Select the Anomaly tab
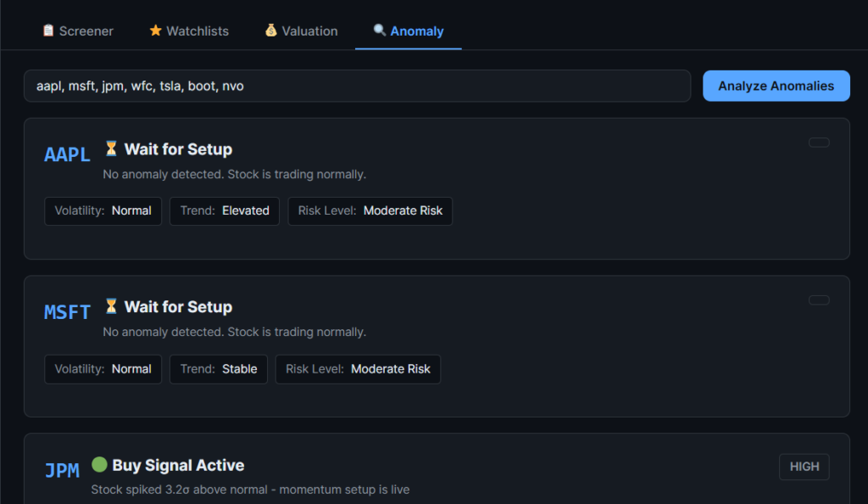Viewport: 868px width, 504px height. (x=409, y=31)
